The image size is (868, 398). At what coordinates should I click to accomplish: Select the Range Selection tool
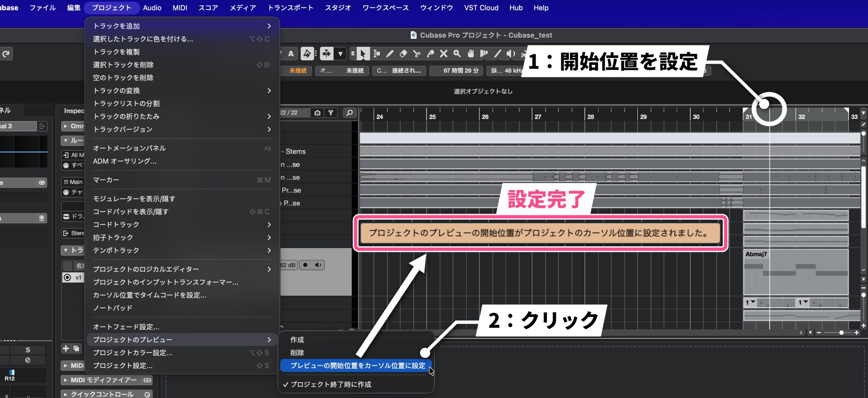[x=376, y=54]
